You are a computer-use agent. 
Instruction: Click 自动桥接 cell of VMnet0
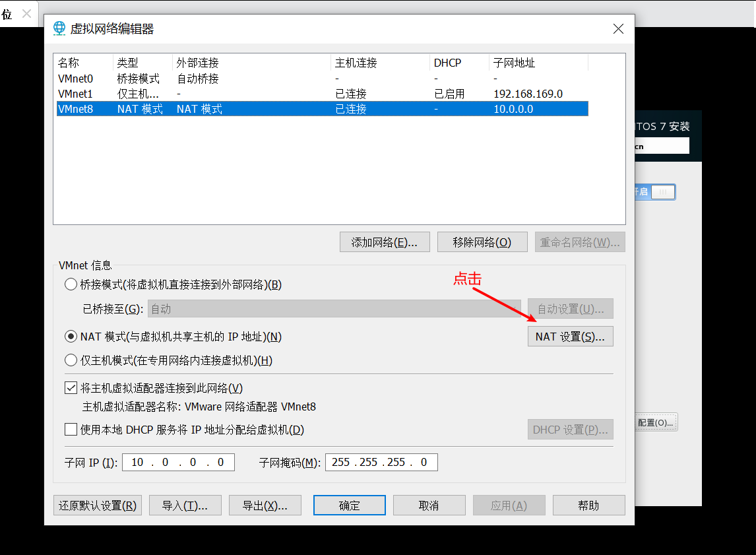pyautogui.click(x=198, y=79)
